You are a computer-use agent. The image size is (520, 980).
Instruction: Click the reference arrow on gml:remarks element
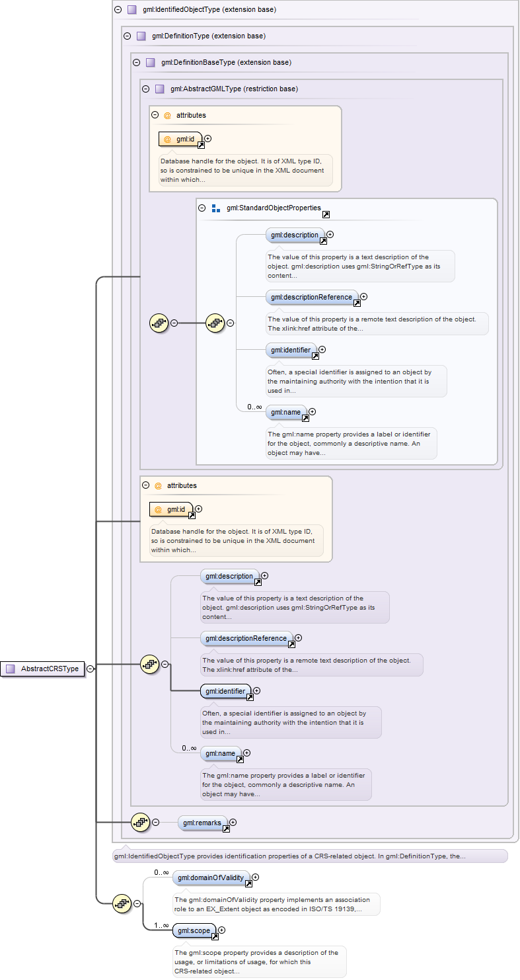[225, 829]
